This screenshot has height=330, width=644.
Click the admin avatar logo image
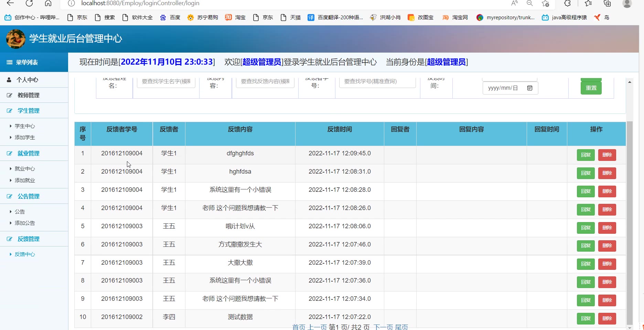coord(16,39)
